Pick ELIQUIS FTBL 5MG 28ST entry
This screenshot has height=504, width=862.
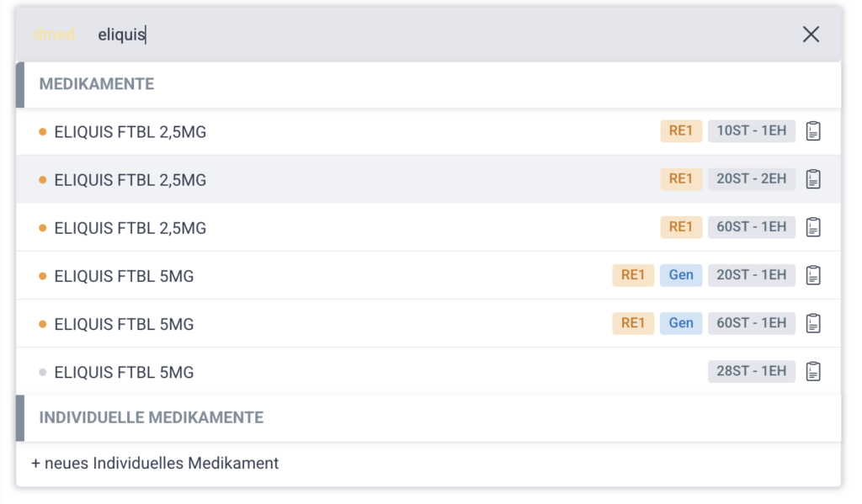click(125, 372)
